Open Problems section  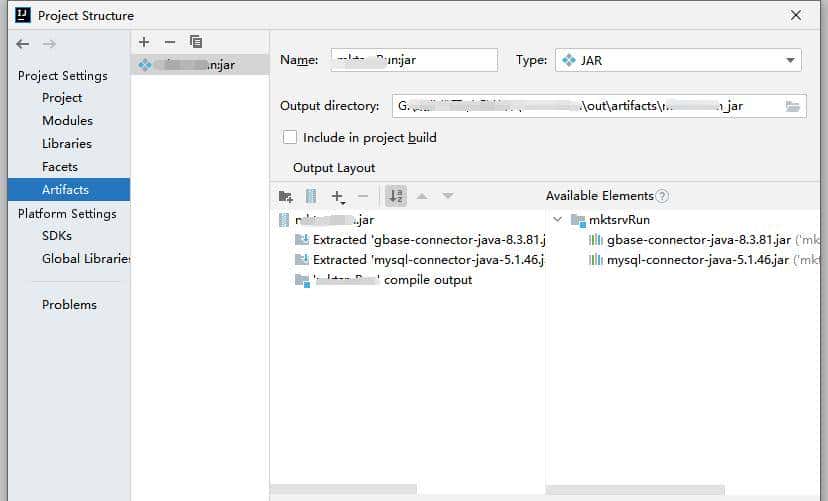(x=69, y=305)
